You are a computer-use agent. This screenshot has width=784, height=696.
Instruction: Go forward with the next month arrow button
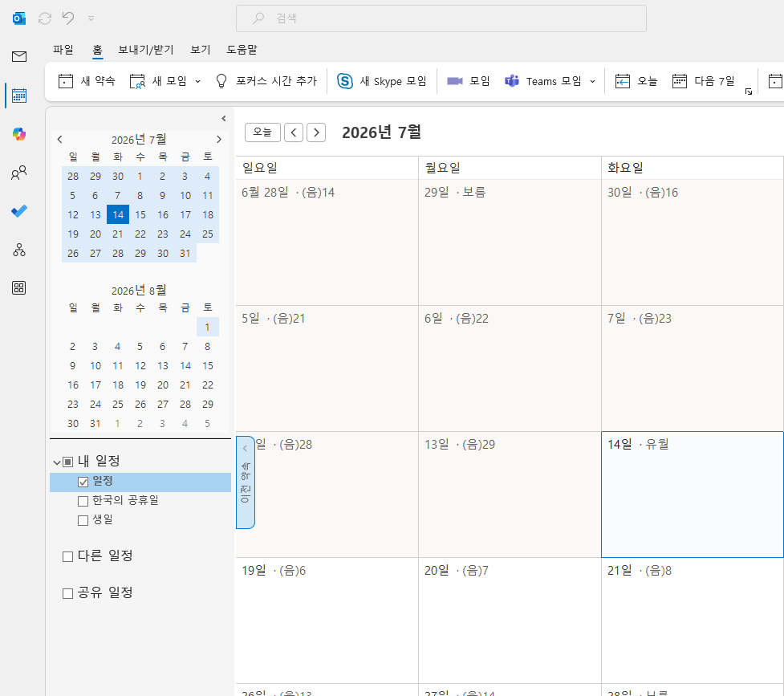316,132
